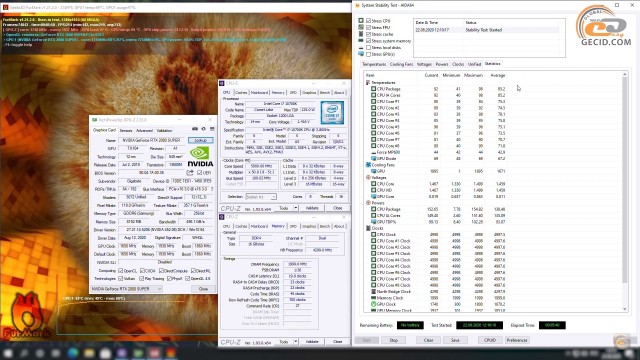The height and width of the screenshot is (360, 640).
Task: Click the Intel Core i7 logo in CPU-Z
Action: [x=332, y=113]
